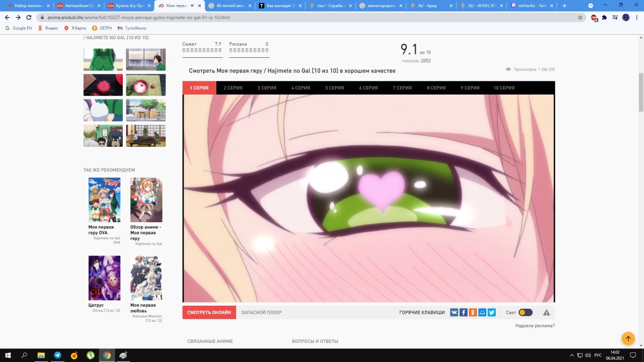Toggle the Свет light switch

[525, 312]
